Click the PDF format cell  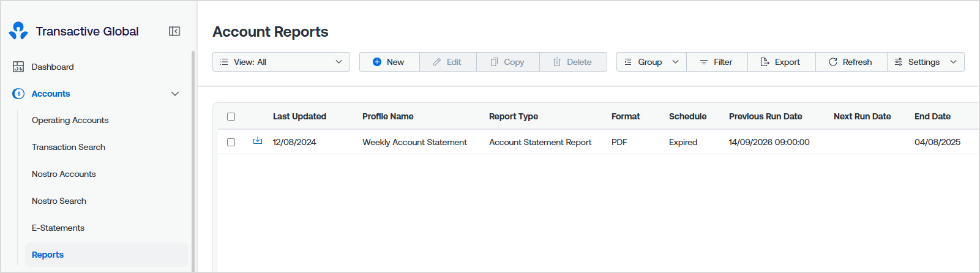click(619, 142)
